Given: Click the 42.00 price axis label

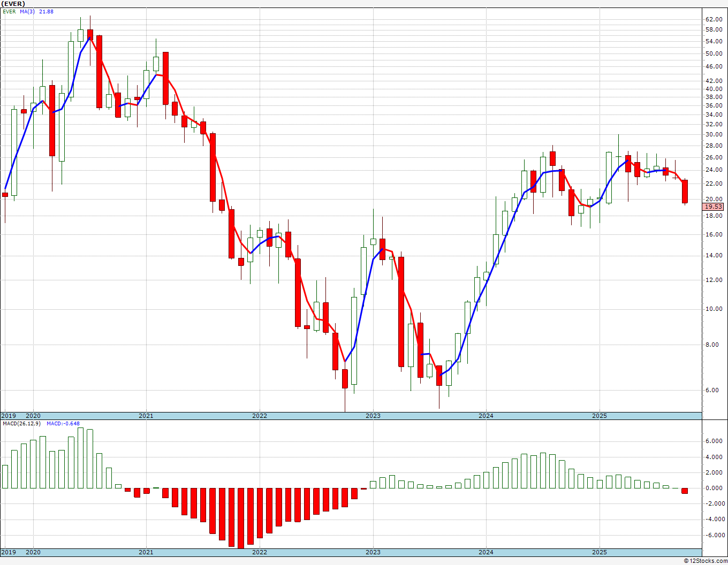Looking at the screenshot, I should tap(714, 81).
